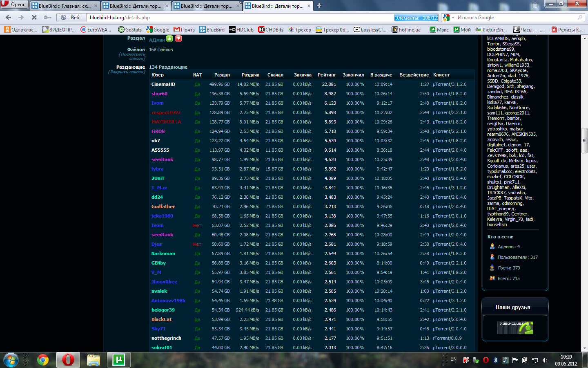The height and width of the screenshot is (368, 588).
Task: Open the Одноклас... bookmark
Action: click(x=21, y=29)
